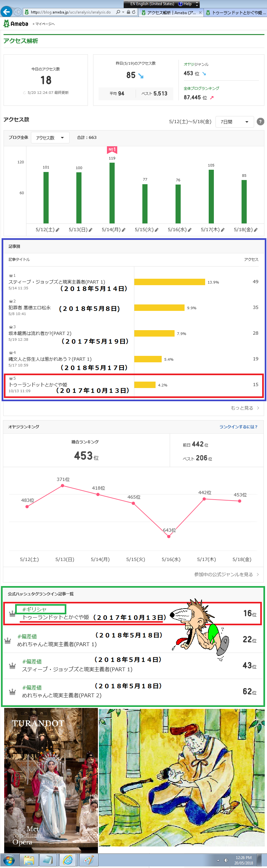The image size is (267, 868).
Task: Click the pencil icon next to 5/14(月)
Action: pos(124,230)
